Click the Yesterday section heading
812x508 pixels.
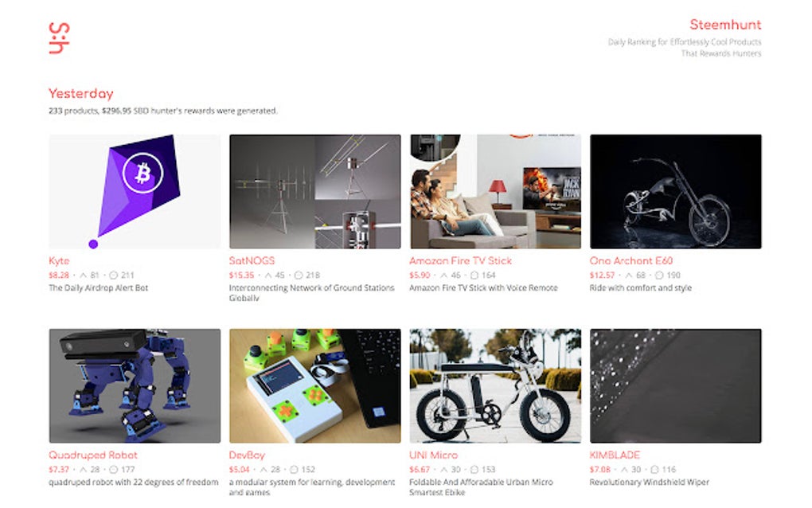click(80, 94)
